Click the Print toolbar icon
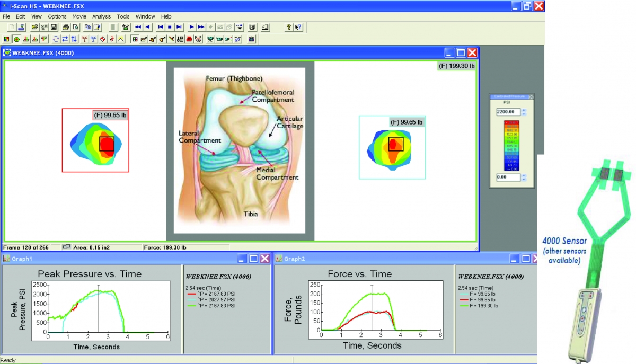The width and height of the screenshot is (636, 364). (66, 27)
